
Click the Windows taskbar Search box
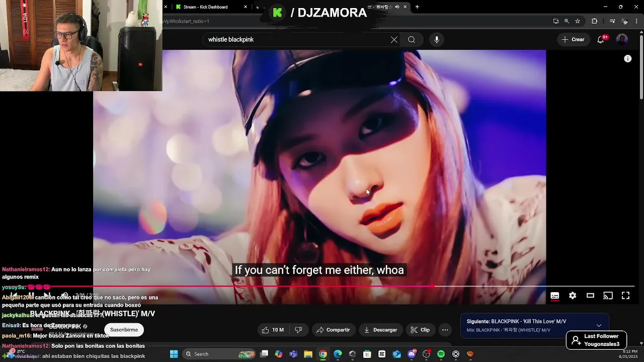click(x=219, y=354)
